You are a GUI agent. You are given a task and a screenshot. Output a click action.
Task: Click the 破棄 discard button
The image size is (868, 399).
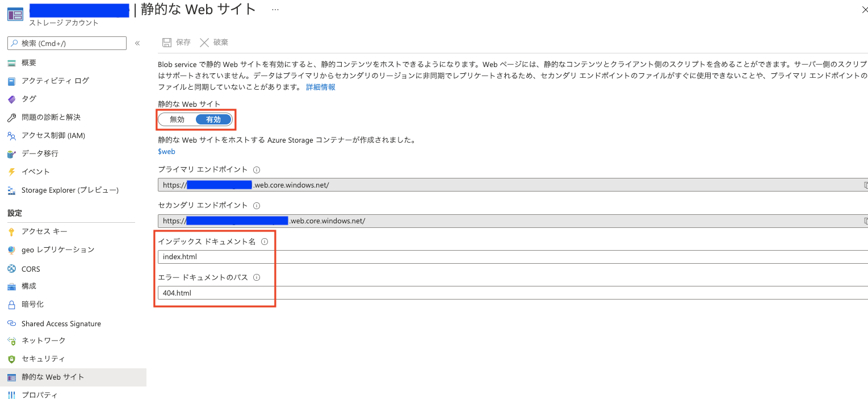[x=214, y=43]
